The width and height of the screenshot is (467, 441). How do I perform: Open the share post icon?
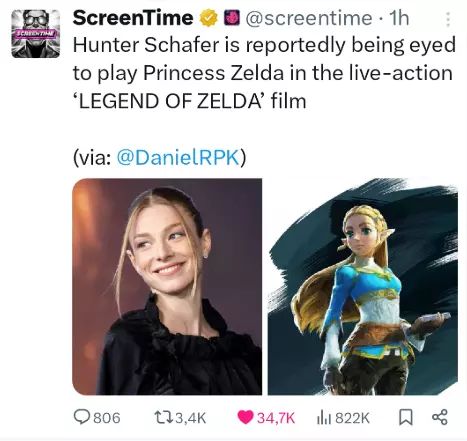click(x=440, y=417)
